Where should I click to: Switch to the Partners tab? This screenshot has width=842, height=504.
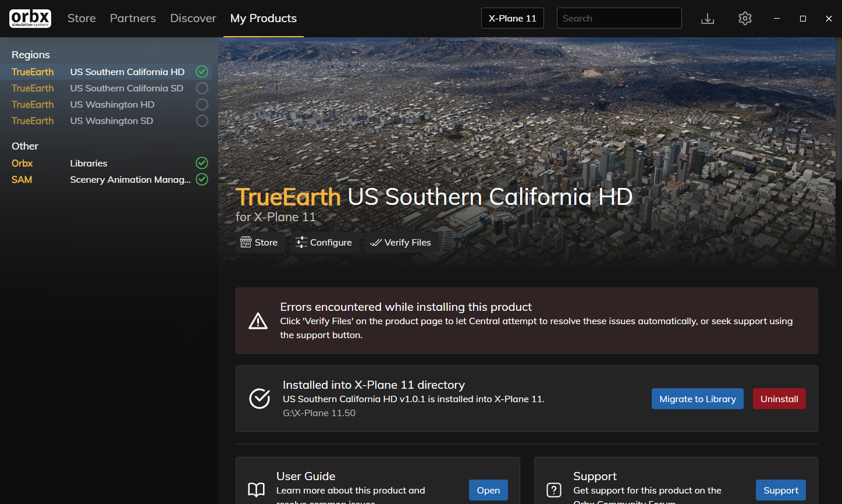pyautogui.click(x=133, y=18)
